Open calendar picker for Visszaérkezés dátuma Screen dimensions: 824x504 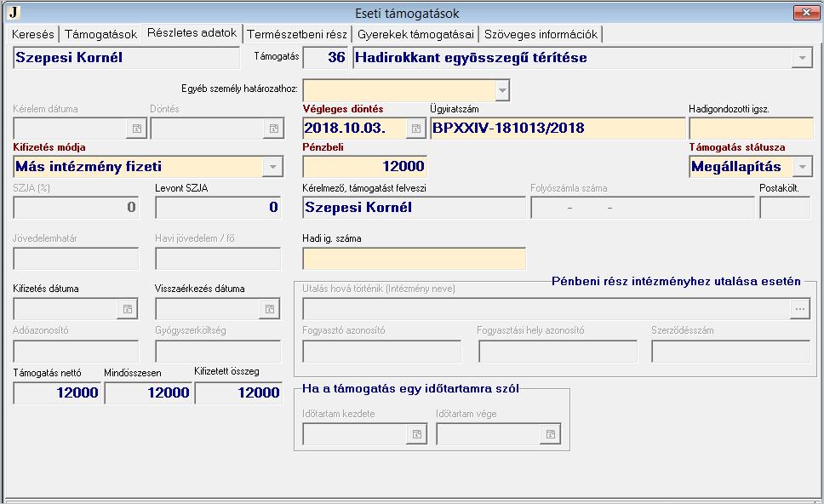pos(270,309)
